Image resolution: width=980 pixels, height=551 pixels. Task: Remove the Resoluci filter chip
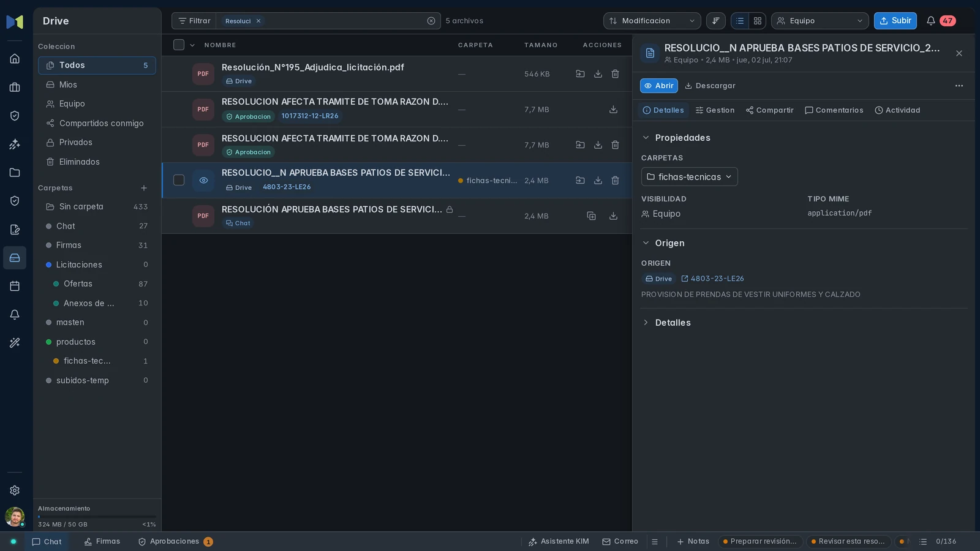click(x=258, y=21)
